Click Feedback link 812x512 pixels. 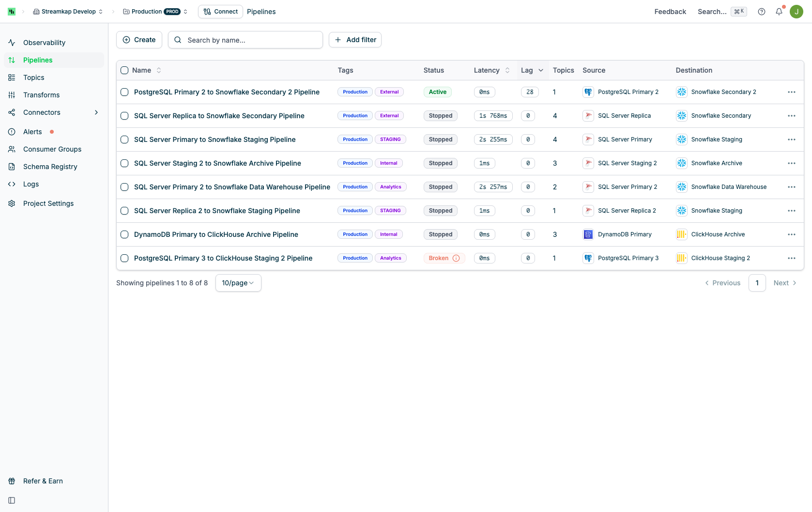pyautogui.click(x=670, y=12)
